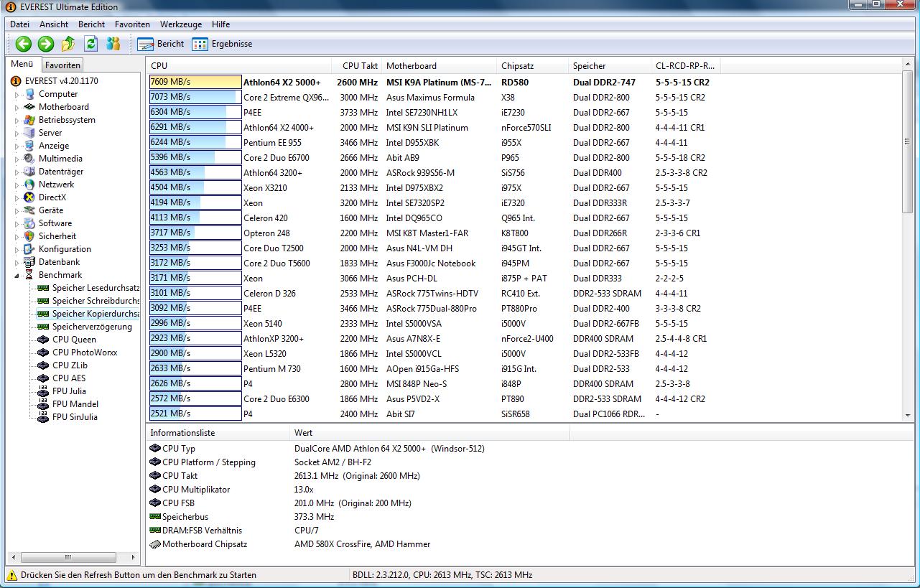Sort by the Motherboard column header
The image size is (920, 588).
click(x=440, y=66)
